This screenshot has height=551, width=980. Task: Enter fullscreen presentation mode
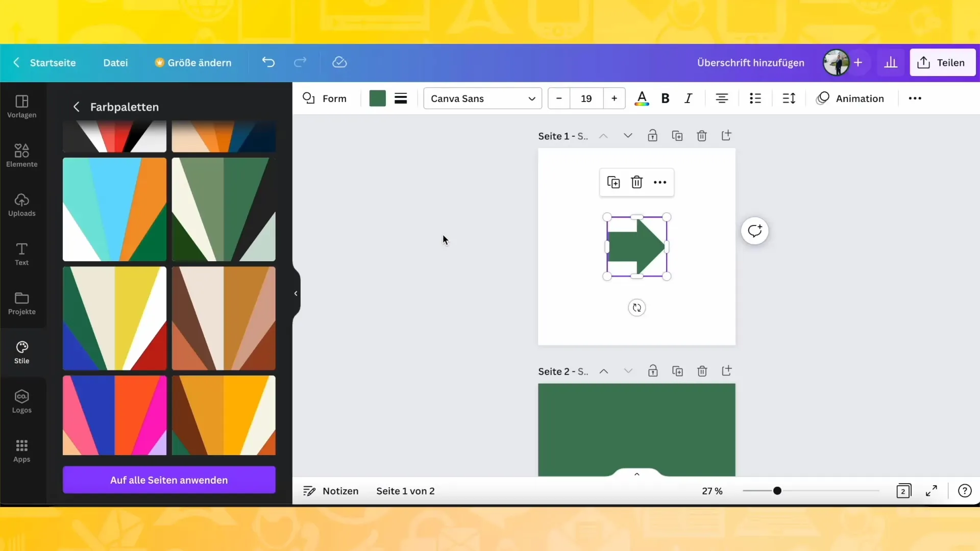(932, 491)
